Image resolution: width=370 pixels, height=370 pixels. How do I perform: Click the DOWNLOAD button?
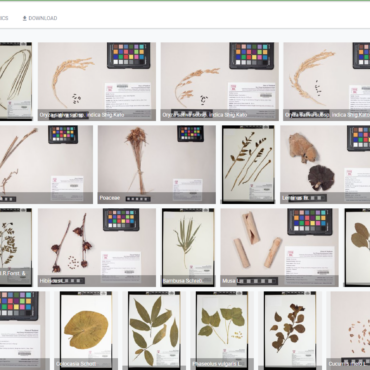click(40, 18)
